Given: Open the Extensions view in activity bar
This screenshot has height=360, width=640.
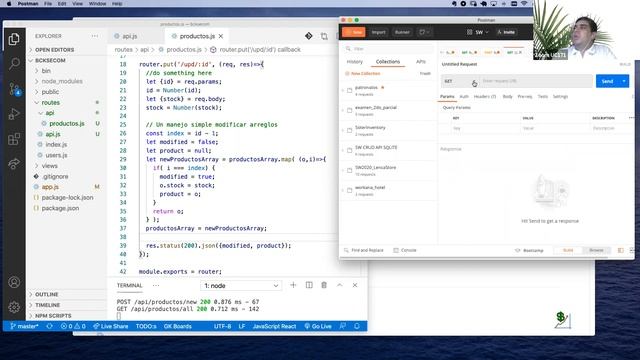Looking at the screenshot, I should click(x=14, y=139).
